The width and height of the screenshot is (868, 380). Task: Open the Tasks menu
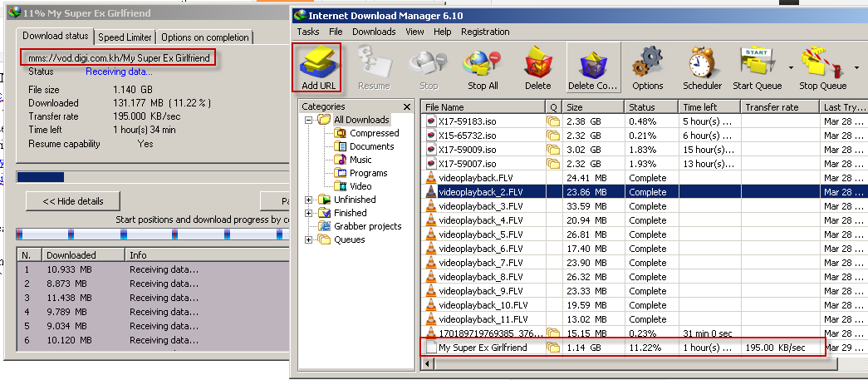[308, 32]
